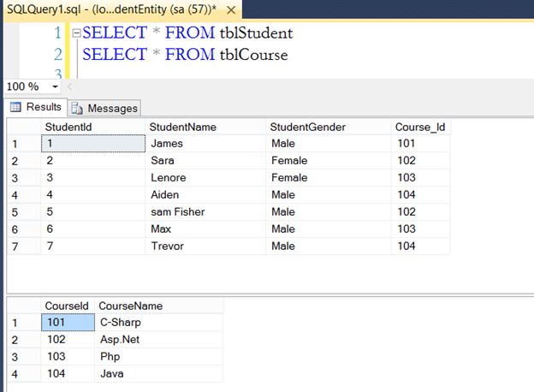Click the CourseName column header
This screenshot has width=534, height=392.
pyautogui.click(x=130, y=306)
